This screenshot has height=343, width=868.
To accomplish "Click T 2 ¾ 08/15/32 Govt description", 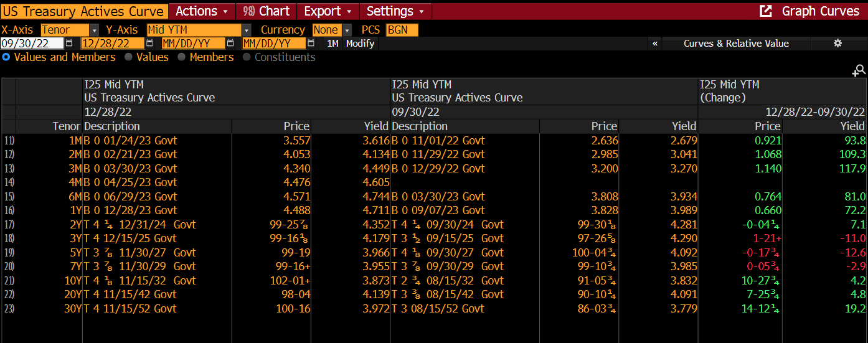I will click(x=448, y=281).
